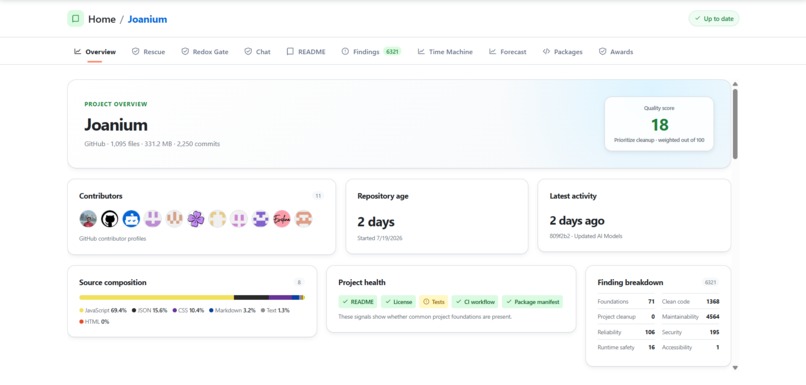806x385 pixels.
Task: Open the Joanium breadcrumb link
Action: (x=147, y=20)
